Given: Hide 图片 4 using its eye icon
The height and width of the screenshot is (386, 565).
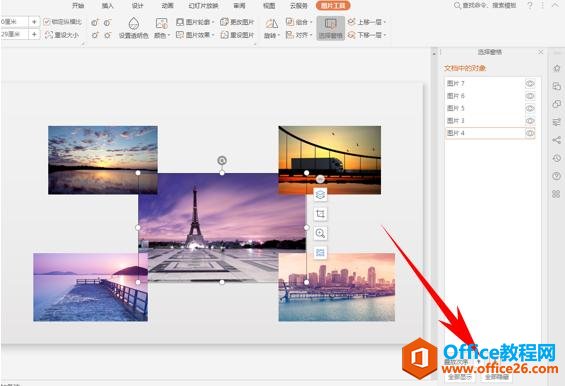Looking at the screenshot, I should tap(530, 133).
